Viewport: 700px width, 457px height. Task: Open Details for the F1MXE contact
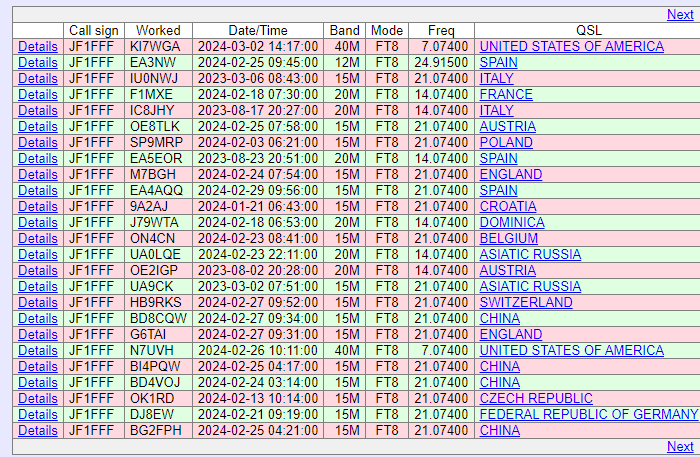[38, 95]
